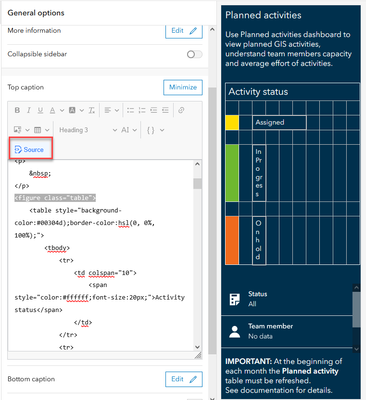Click the General options header
The image size is (366, 400).
(x=36, y=13)
